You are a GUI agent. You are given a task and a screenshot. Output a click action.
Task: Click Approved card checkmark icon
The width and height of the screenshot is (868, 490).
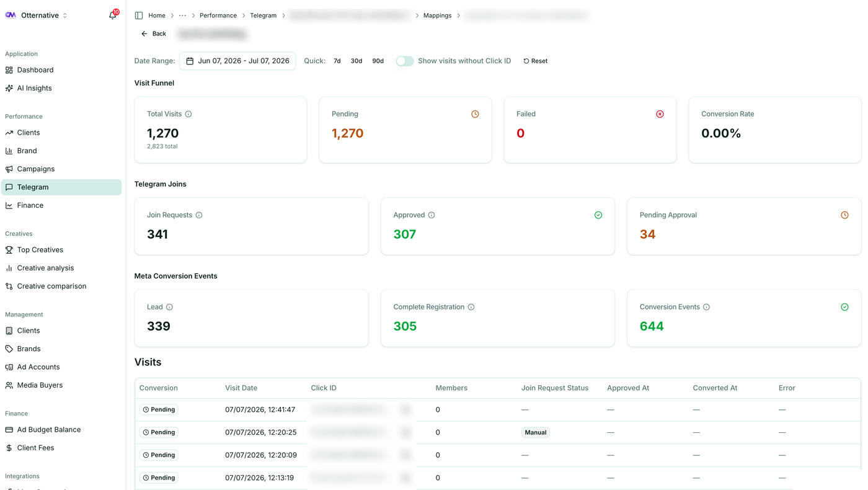pyautogui.click(x=598, y=215)
